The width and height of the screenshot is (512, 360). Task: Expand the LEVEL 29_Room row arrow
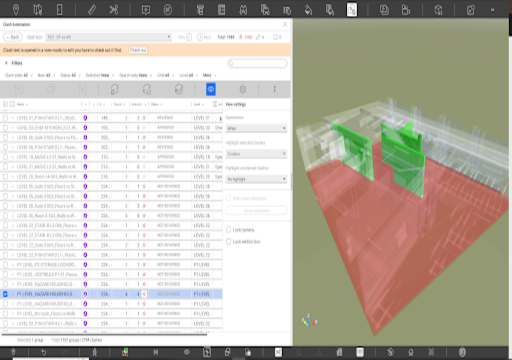point(13,177)
